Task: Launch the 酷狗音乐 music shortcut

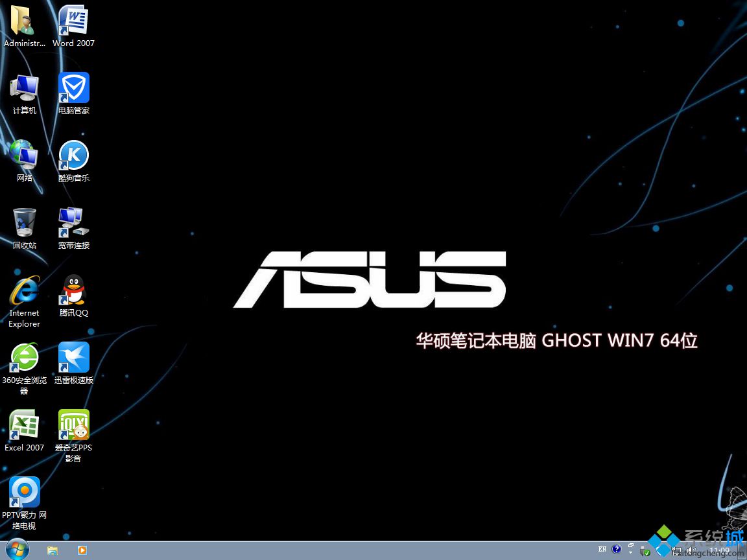Action: (x=74, y=161)
